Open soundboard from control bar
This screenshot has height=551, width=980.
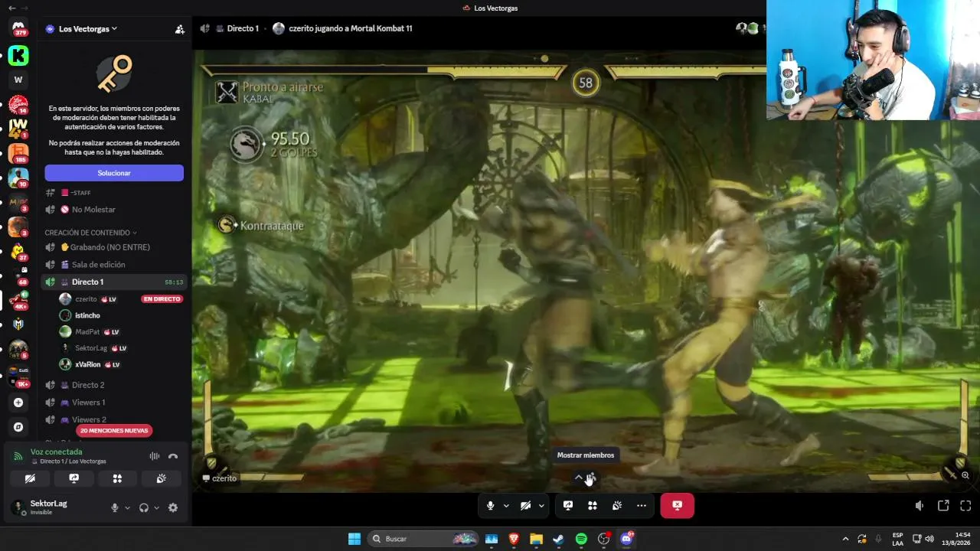pyautogui.click(x=617, y=506)
